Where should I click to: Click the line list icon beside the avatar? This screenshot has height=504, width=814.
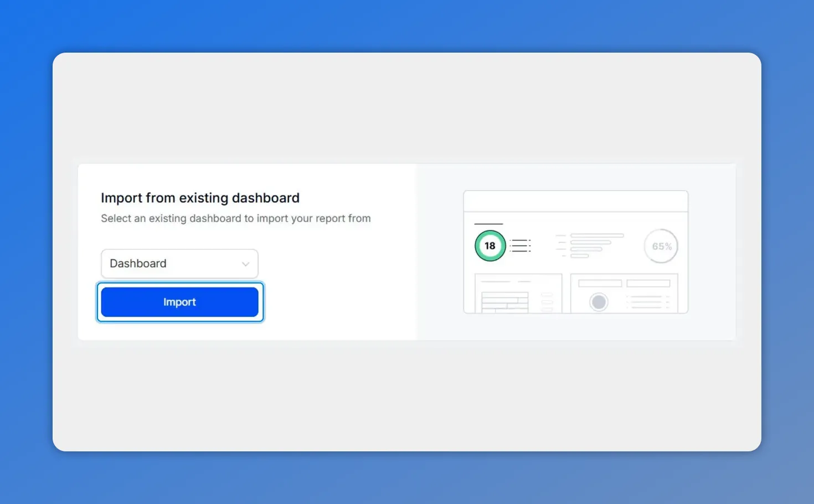coord(645,302)
